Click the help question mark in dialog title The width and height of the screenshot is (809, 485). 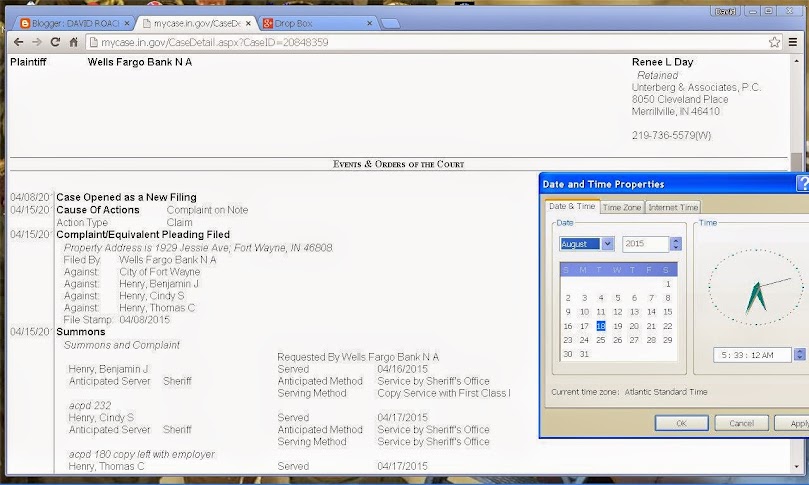pyautogui.click(x=803, y=184)
